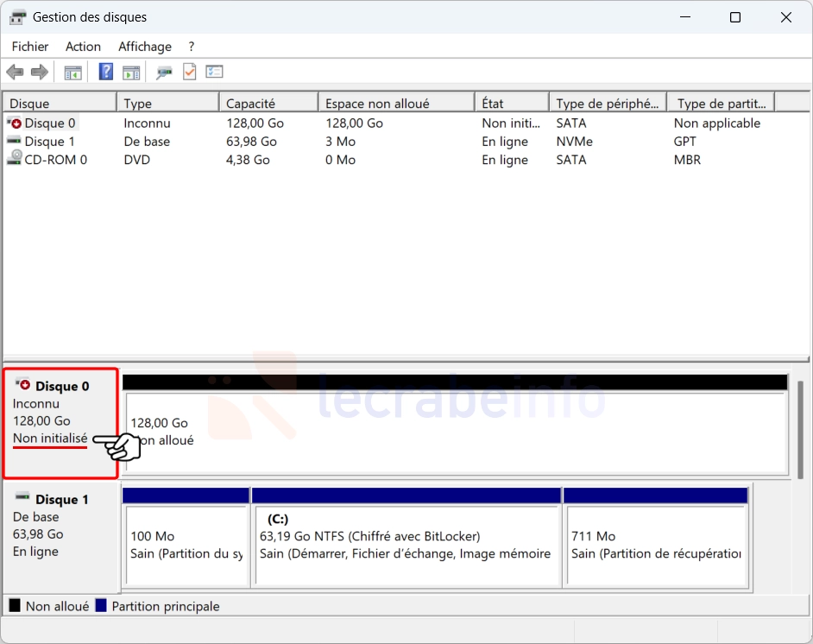The image size is (813, 644).
Task: Select CD-ROM 0 row in list
Action: pyautogui.click(x=55, y=160)
